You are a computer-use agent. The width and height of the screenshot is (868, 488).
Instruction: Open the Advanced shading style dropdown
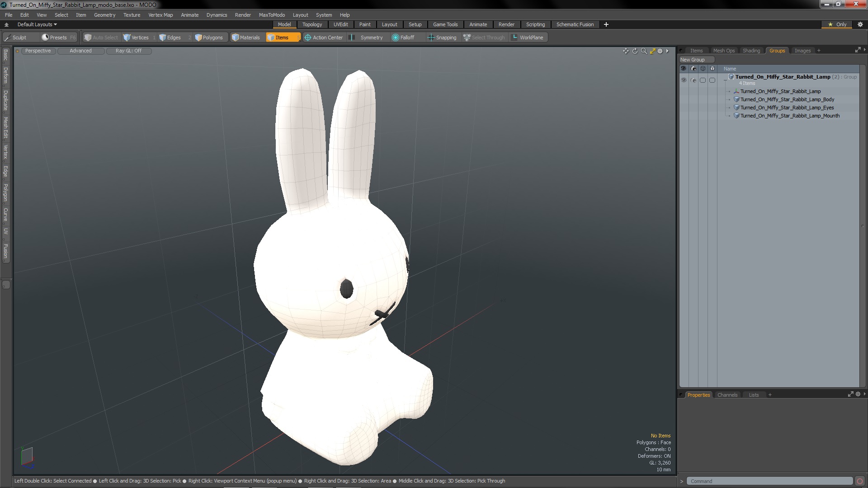coord(80,51)
